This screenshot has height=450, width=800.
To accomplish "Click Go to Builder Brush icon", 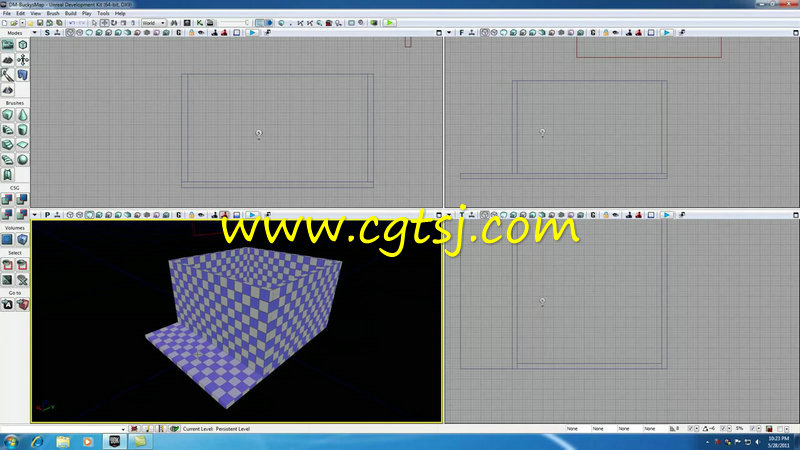I will click(22, 305).
